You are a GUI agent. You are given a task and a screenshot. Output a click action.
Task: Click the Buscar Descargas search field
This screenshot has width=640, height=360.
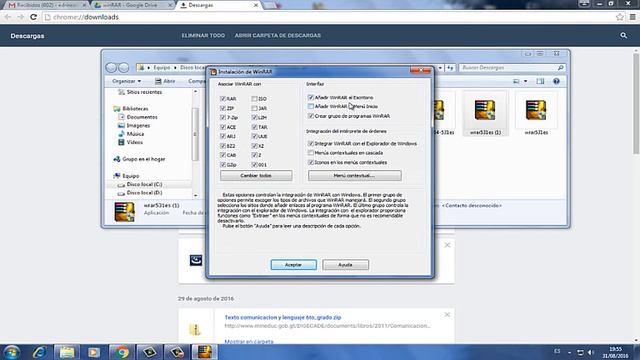512,68
